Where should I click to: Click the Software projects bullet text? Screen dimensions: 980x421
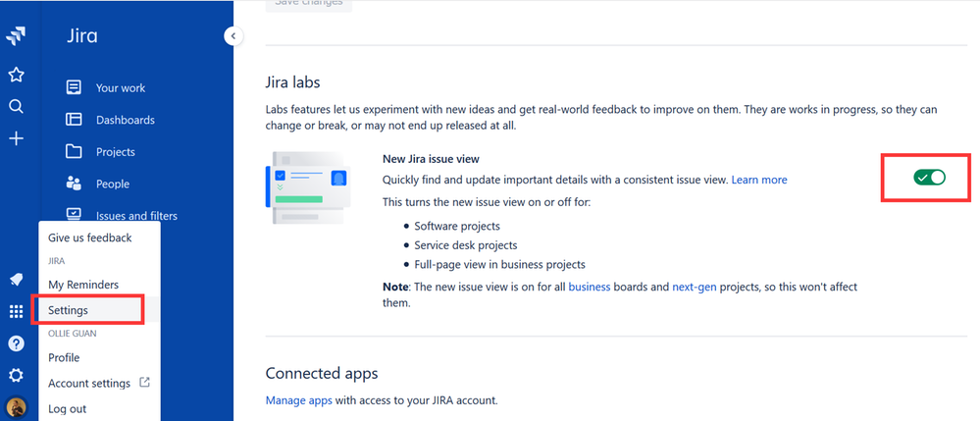457,226
